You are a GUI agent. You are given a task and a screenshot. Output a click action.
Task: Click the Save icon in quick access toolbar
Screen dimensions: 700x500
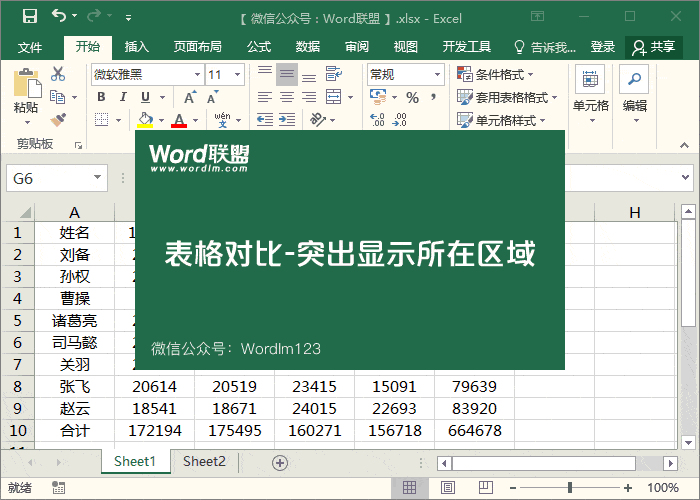tap(30, 17)
